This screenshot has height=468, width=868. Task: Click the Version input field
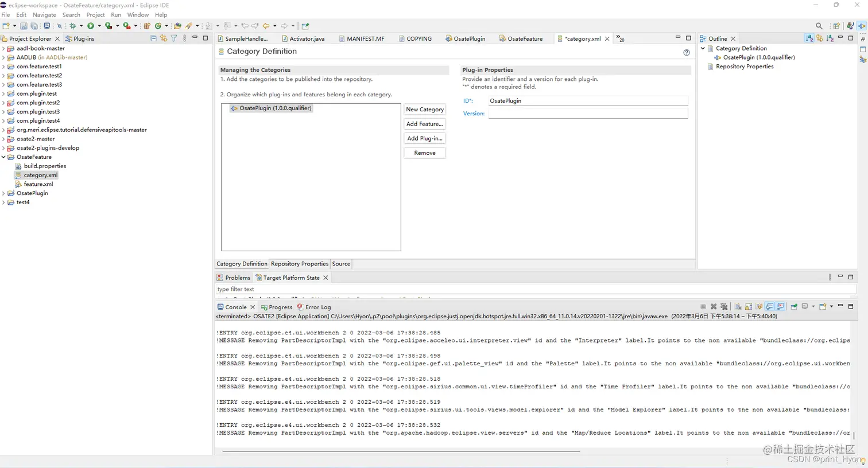[588, 114]
